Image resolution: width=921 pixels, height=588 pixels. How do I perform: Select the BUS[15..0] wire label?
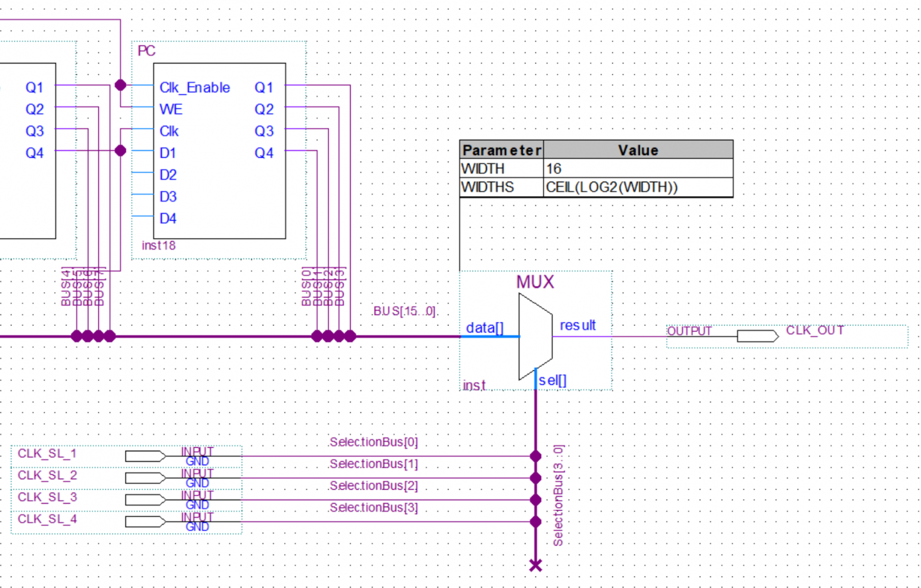click(405, 311)
